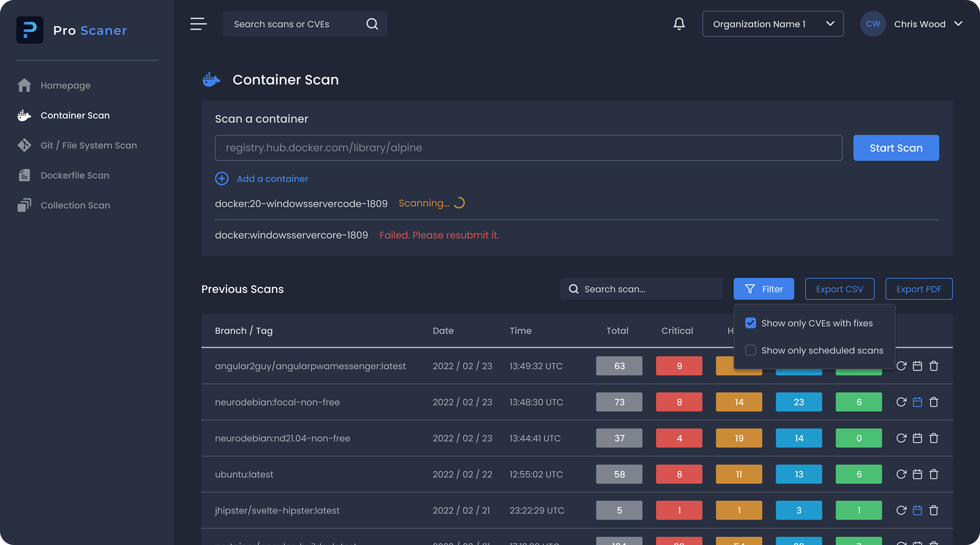Click Failed. Please resubmit it. message
Screen dimensions: 980x545
[439, 235]
